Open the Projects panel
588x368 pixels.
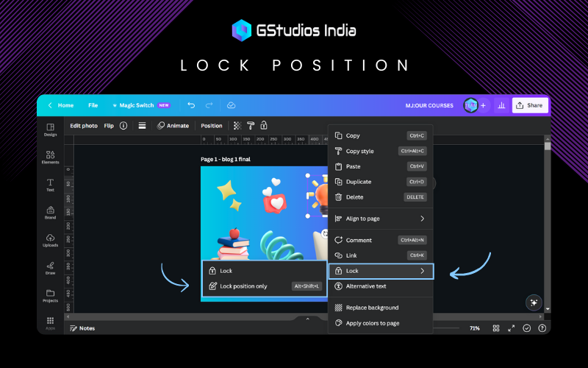[50, 296]
